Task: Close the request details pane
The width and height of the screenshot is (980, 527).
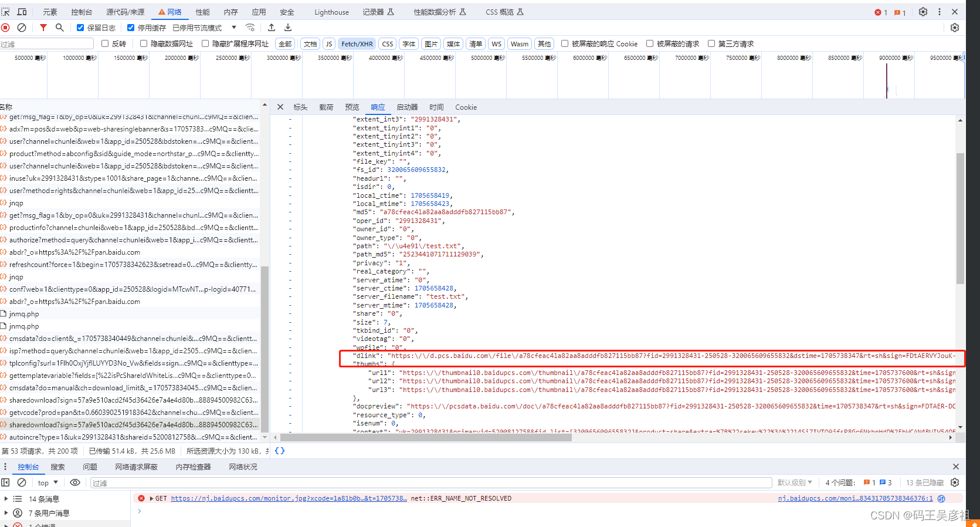Action: [280, 107]
